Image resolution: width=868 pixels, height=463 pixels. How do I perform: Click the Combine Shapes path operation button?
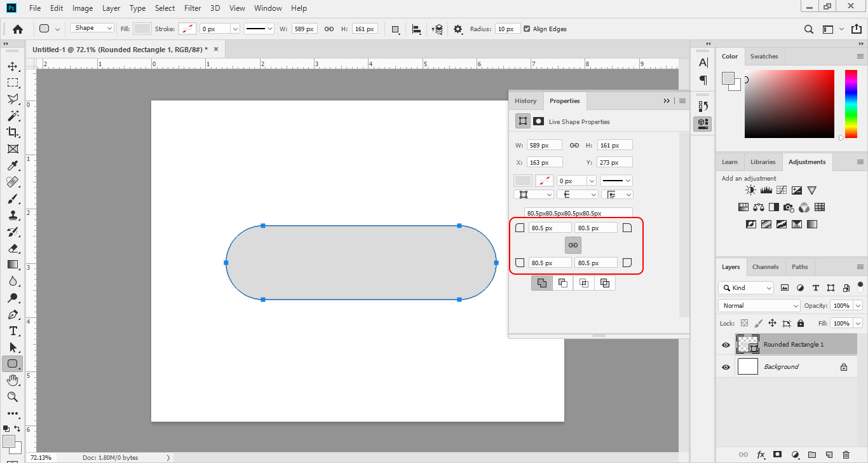click(x=541, y=283)
